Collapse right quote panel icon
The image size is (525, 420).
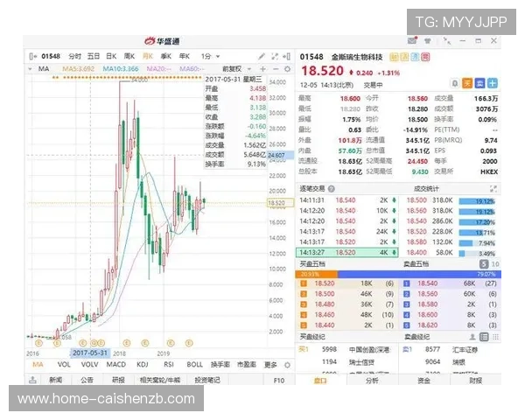click(287, 56)
